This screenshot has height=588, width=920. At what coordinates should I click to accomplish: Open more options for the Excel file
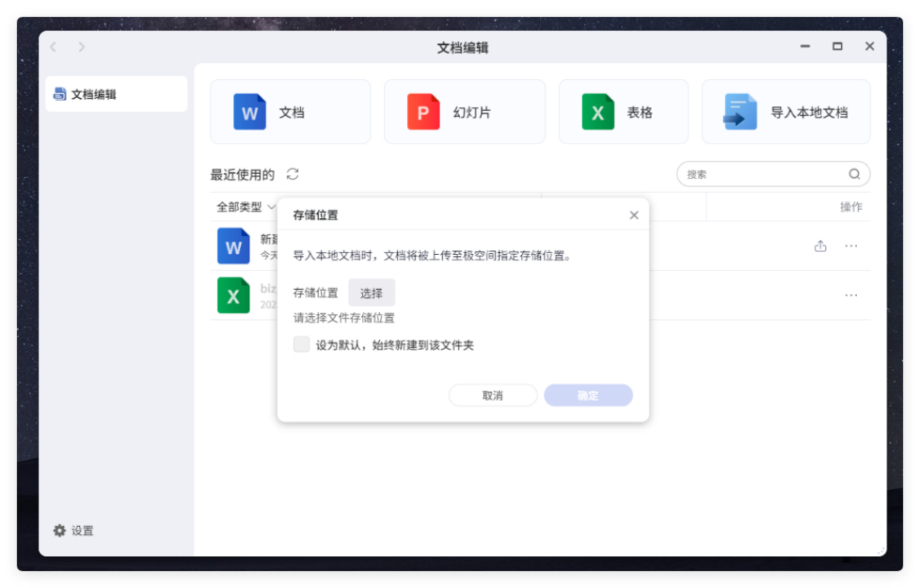851,295
